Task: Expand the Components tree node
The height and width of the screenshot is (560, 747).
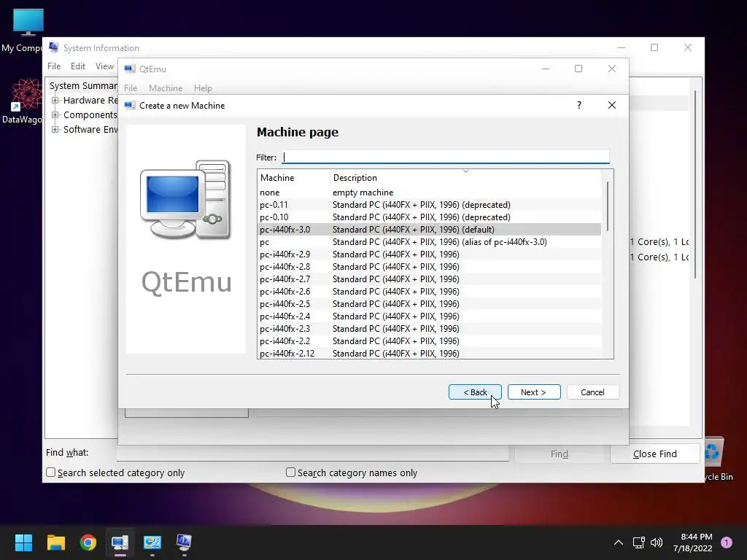Action: click(x=55, y=114)
